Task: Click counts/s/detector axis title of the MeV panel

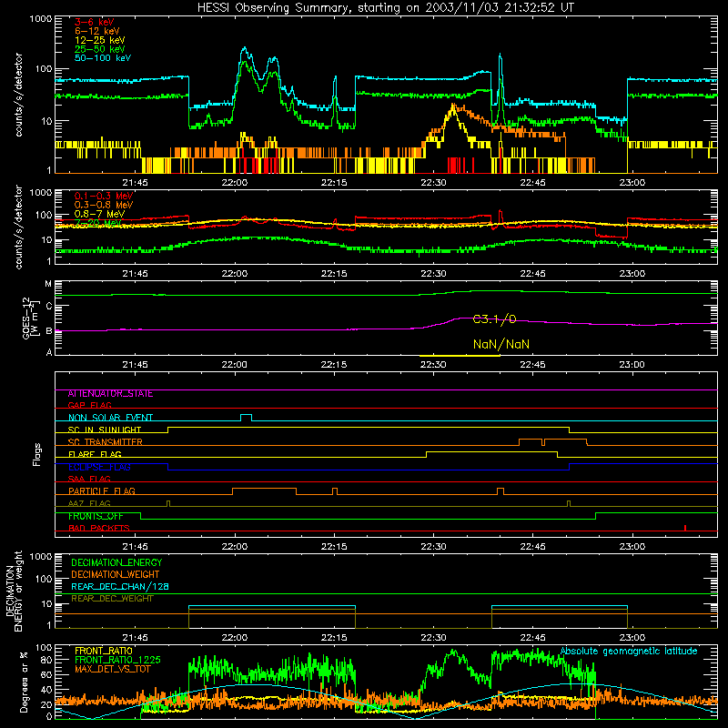Action: click(18, 227)
